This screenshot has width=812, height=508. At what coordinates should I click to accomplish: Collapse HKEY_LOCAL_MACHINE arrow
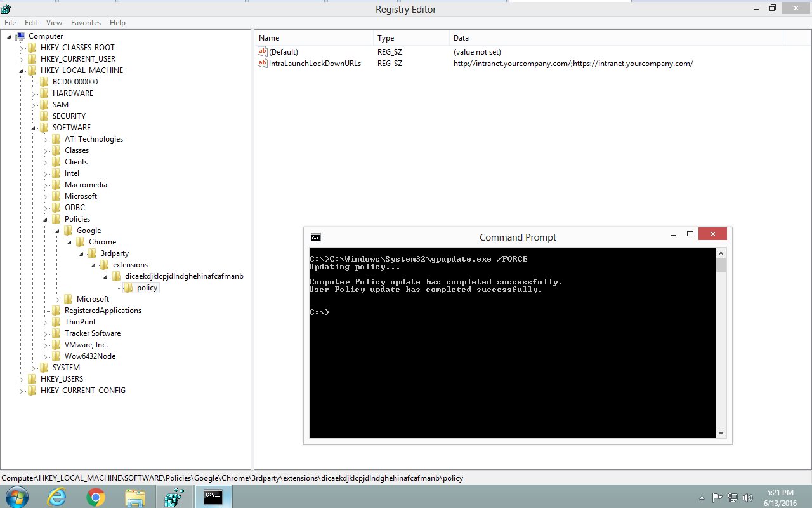click(x=22, y=71)
